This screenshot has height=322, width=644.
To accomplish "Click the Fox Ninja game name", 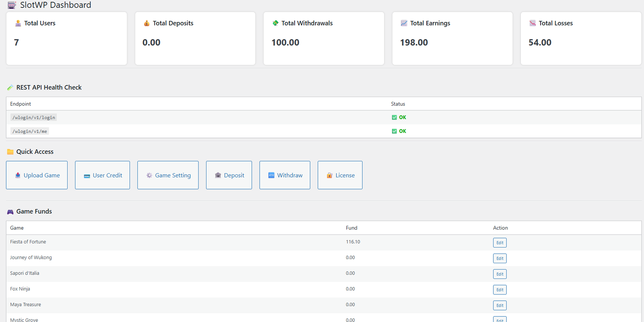I will pos(20,289).
